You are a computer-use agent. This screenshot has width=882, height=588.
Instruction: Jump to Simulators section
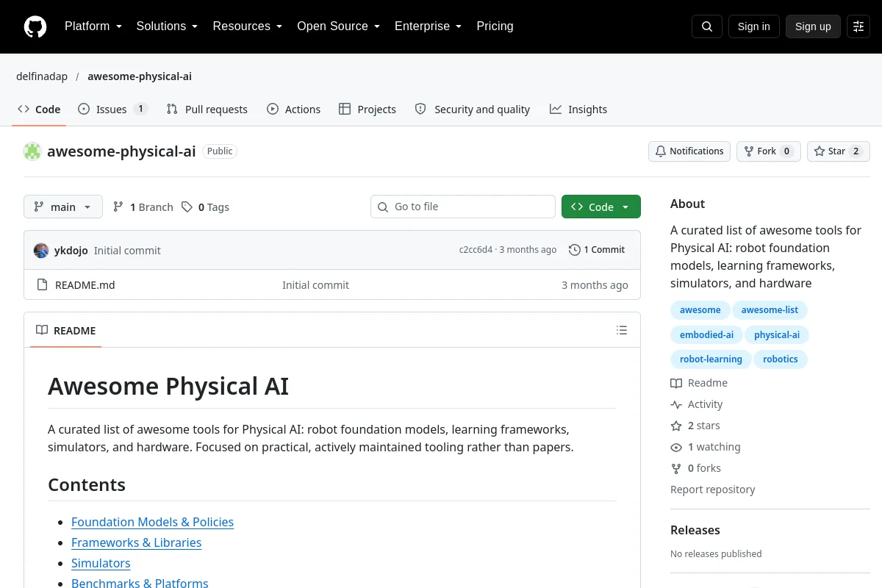click(101, 563)
